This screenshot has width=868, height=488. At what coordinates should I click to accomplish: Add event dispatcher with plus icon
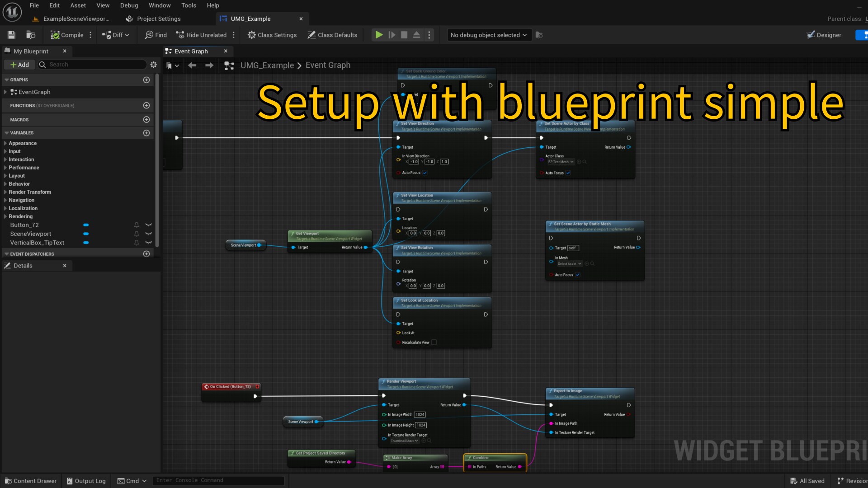click(x=146, y=254)
